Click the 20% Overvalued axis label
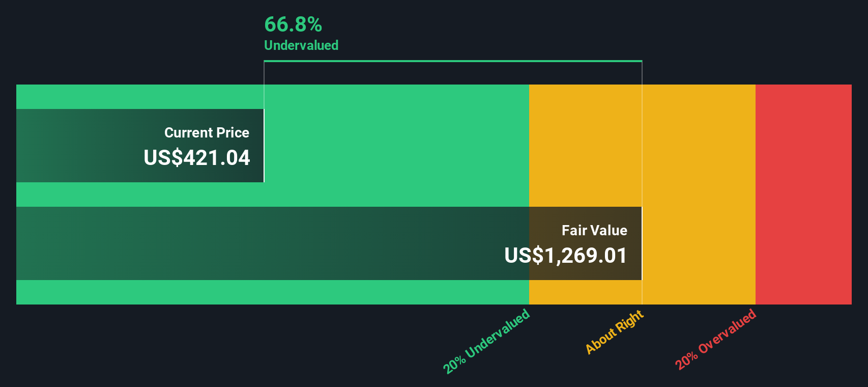The image size is (868, 387). coord(715,339)
